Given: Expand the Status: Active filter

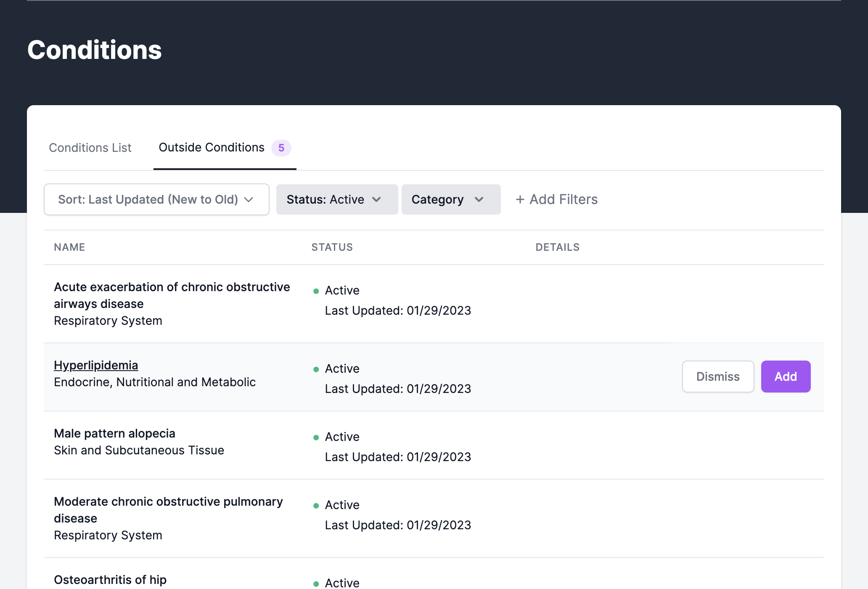Looking at the screenshot, I should (x=325, y=199).
